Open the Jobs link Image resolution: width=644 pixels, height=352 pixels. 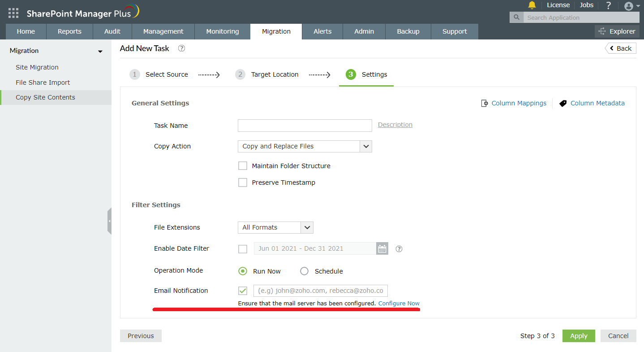[587, 5]
